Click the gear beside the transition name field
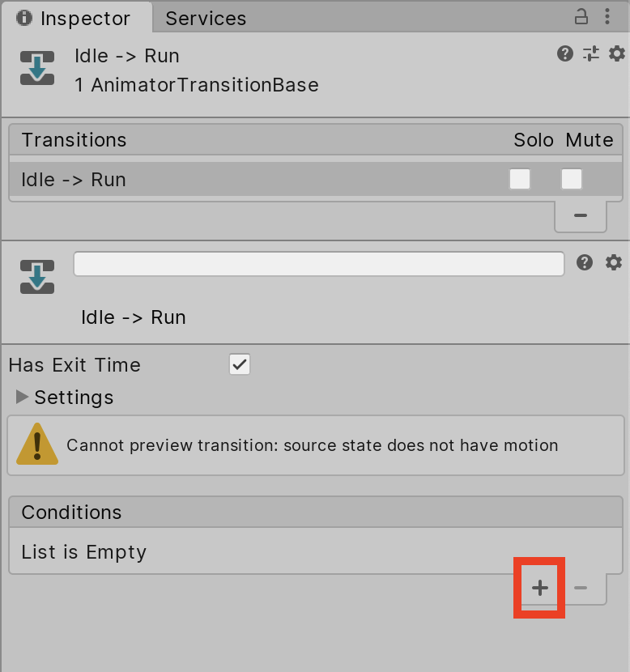 tap(614, 262)
